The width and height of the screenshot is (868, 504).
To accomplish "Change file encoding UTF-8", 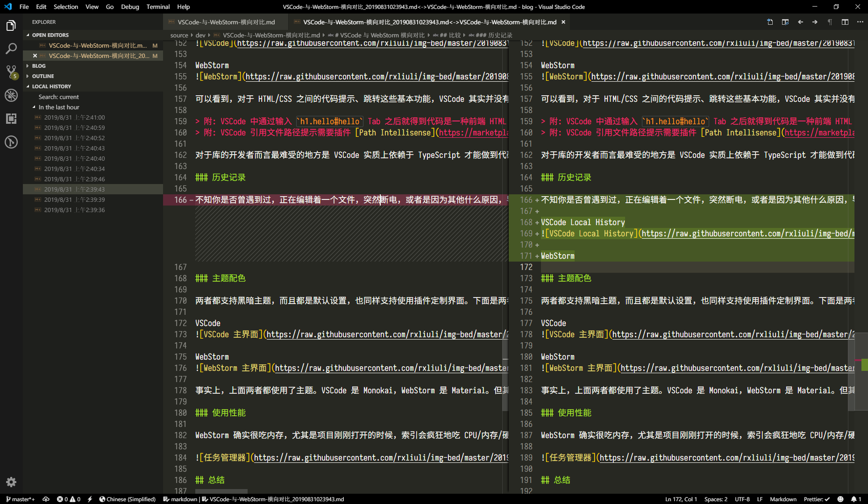I will pos(742,499).
